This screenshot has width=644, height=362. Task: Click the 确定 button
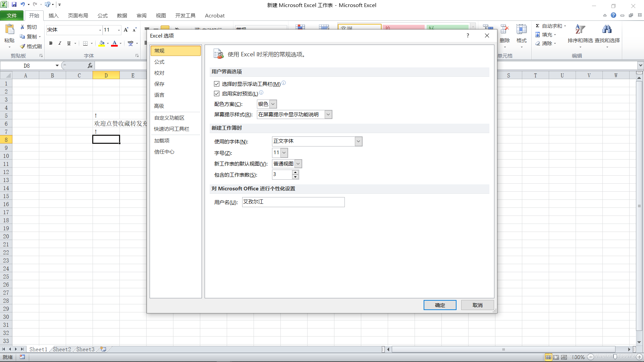pyautogui.click(x=440, y=305)
